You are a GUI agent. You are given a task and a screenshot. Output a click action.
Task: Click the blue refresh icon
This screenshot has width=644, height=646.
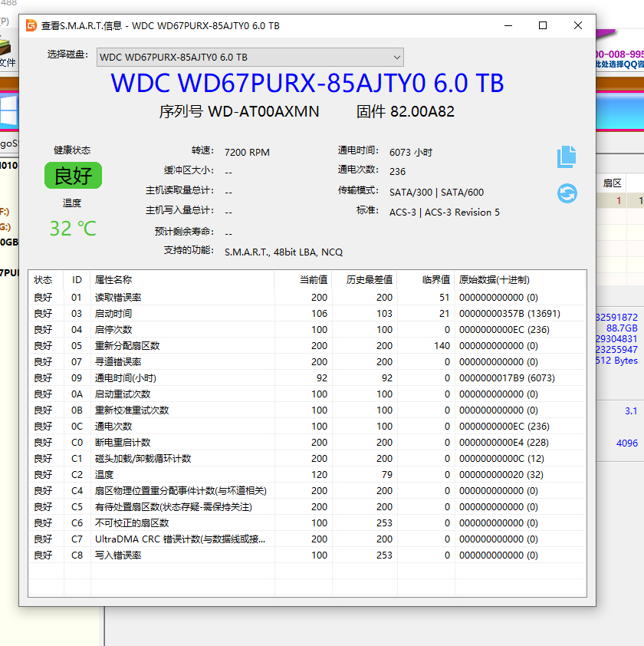pyautogui.click(x=567, y=193)
